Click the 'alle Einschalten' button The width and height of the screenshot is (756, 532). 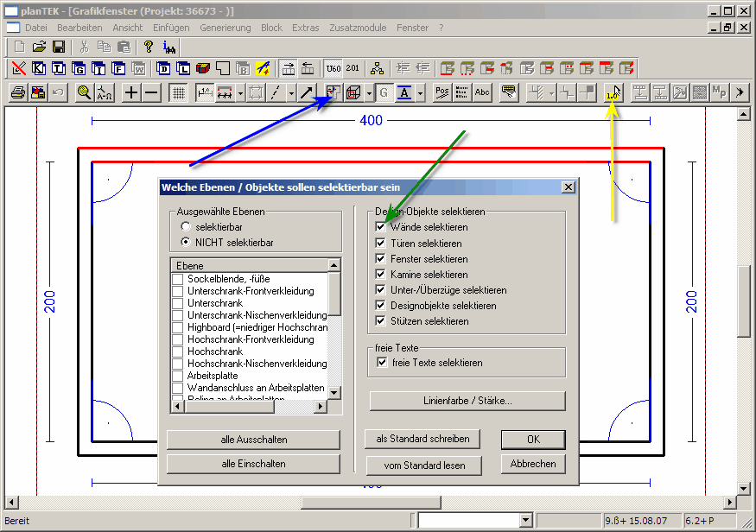(x=253, y=464)
